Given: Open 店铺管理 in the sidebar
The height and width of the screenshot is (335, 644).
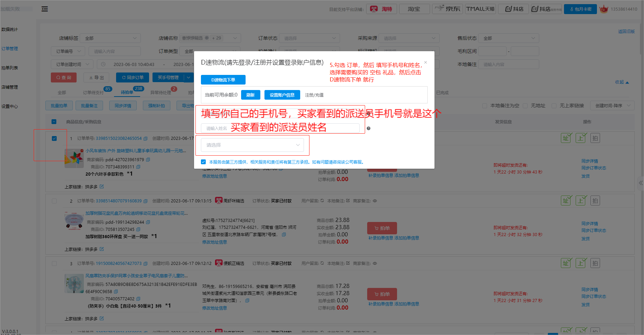Looking at the screenshot, I should (x=10, y=87).
